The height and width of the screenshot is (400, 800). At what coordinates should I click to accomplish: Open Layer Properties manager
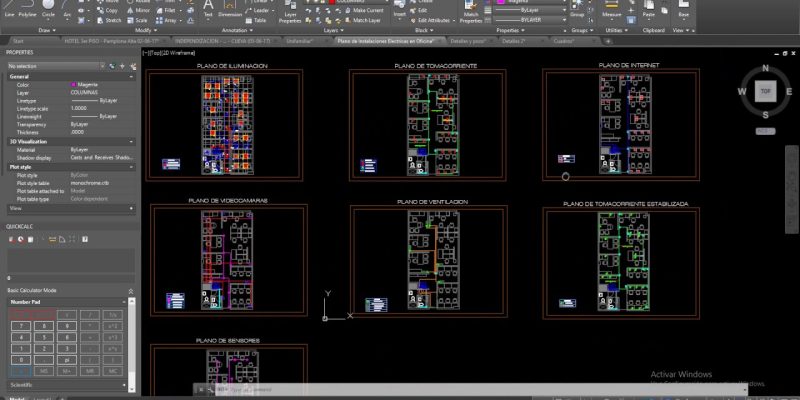290,12
